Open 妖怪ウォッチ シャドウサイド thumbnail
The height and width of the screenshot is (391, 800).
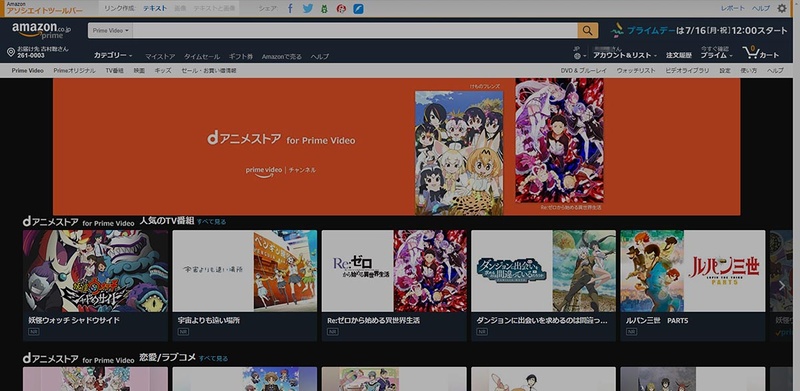tap(95, 271)
